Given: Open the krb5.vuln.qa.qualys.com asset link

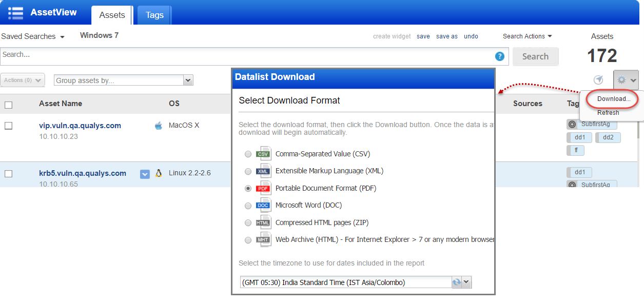Looking at the screenshot, I should click(83, 173).
